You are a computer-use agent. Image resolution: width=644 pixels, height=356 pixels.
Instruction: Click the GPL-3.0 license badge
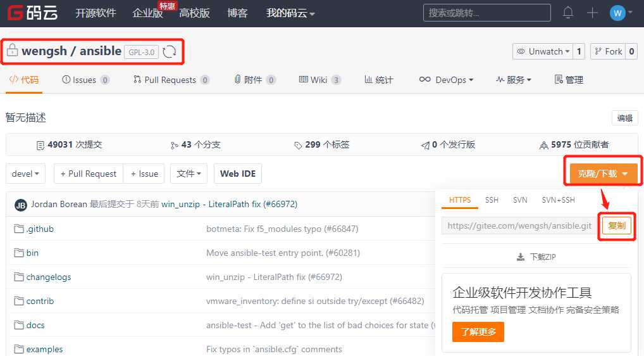click(x=141, y=52)
